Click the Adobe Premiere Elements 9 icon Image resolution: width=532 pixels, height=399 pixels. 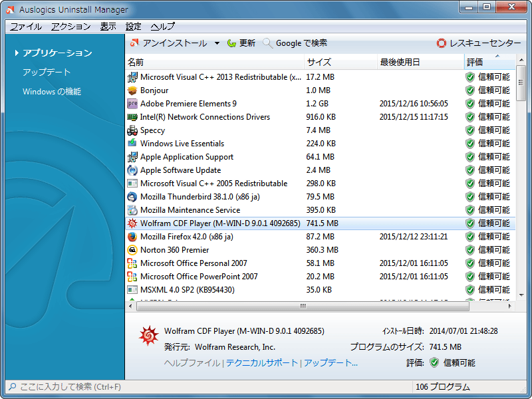click(x=132, y=104)
